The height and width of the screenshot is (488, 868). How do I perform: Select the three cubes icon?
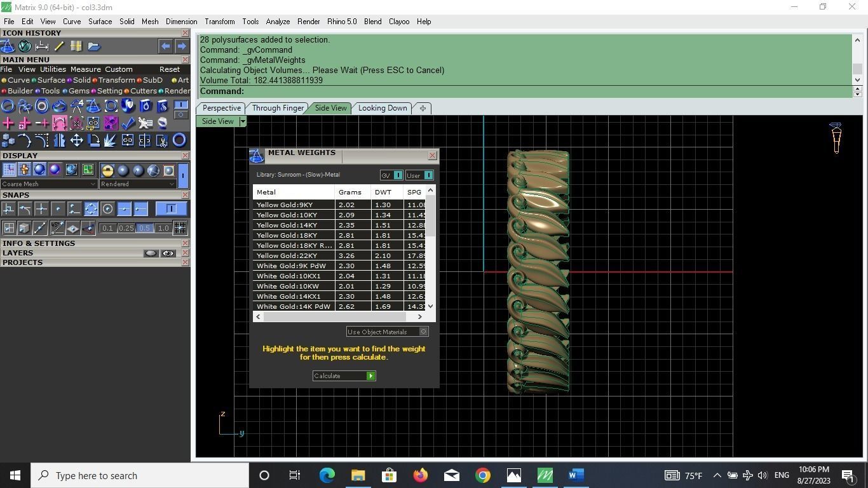pos(8,140)
